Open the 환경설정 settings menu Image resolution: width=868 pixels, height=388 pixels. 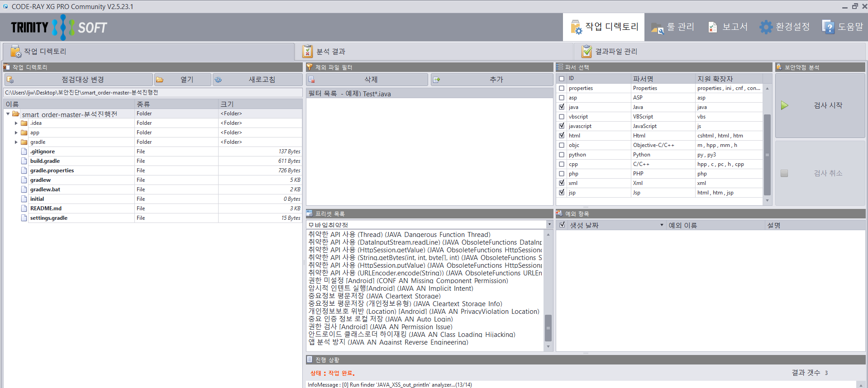click(784, 27)
